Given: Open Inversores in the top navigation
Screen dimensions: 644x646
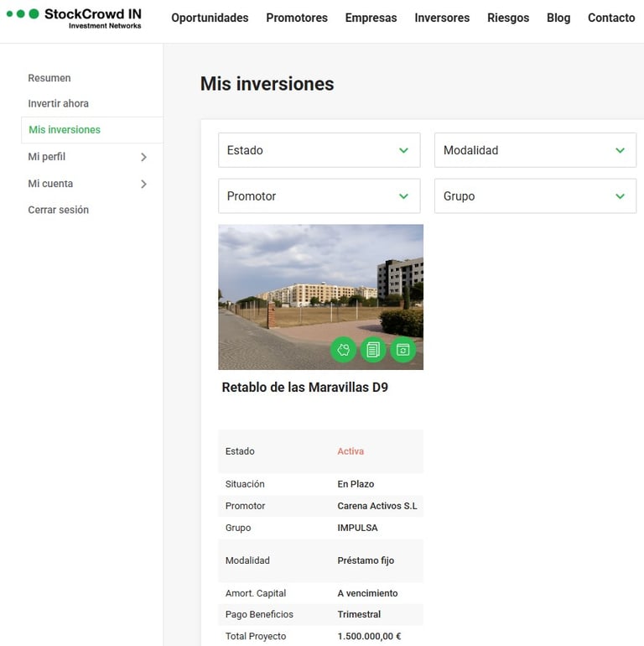Looking at the screenshot, I should 442,18.
